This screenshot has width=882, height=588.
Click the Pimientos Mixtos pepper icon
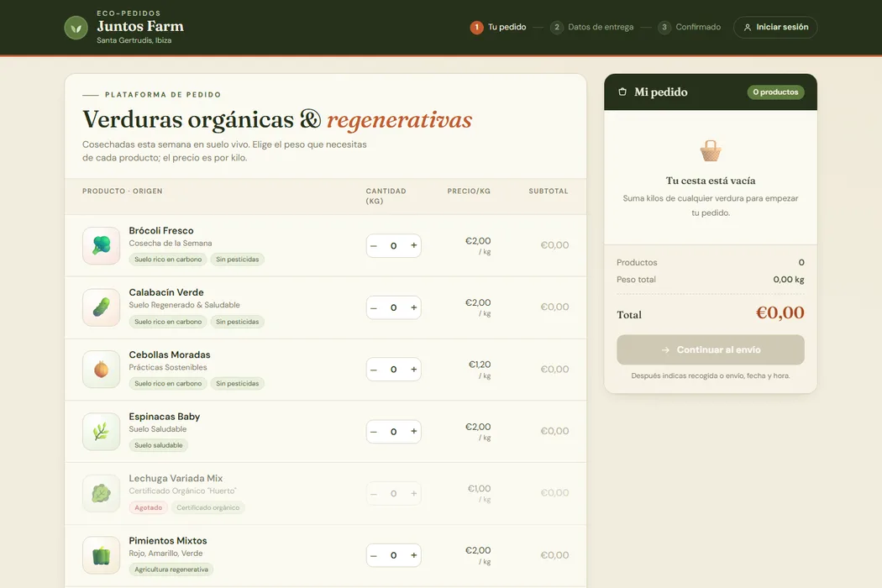point(102,555)
